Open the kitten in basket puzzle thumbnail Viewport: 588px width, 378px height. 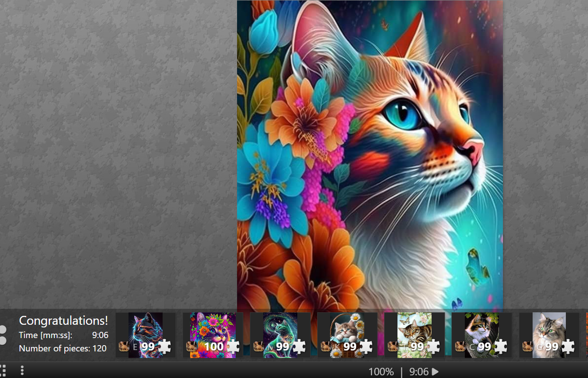point(347,335)
